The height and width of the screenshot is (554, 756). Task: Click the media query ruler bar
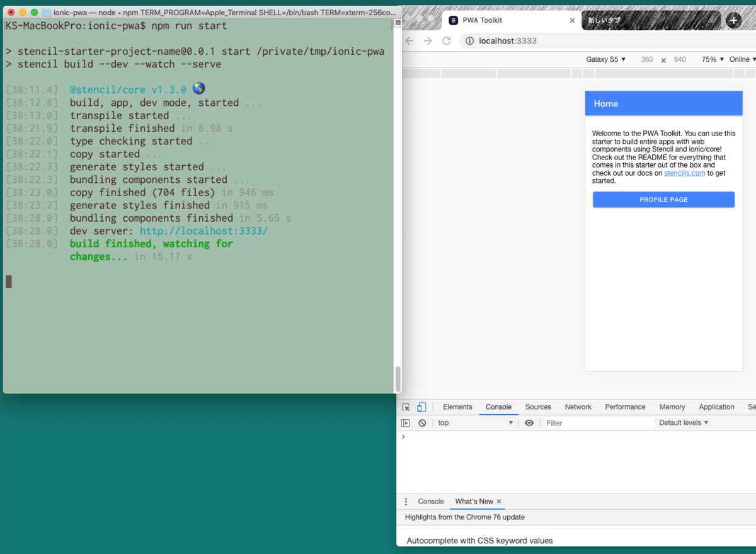coord(579,73)
